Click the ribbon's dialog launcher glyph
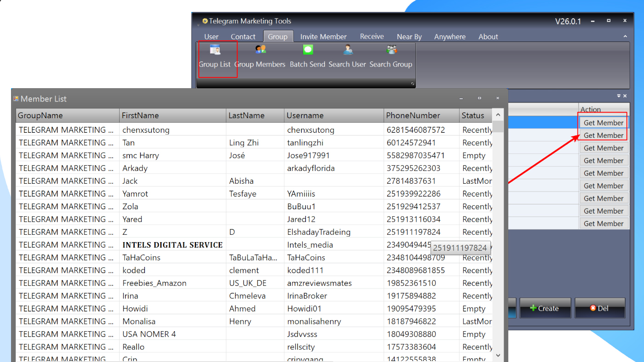This screenshot has width=644, height=362. (x=412, y=84)
